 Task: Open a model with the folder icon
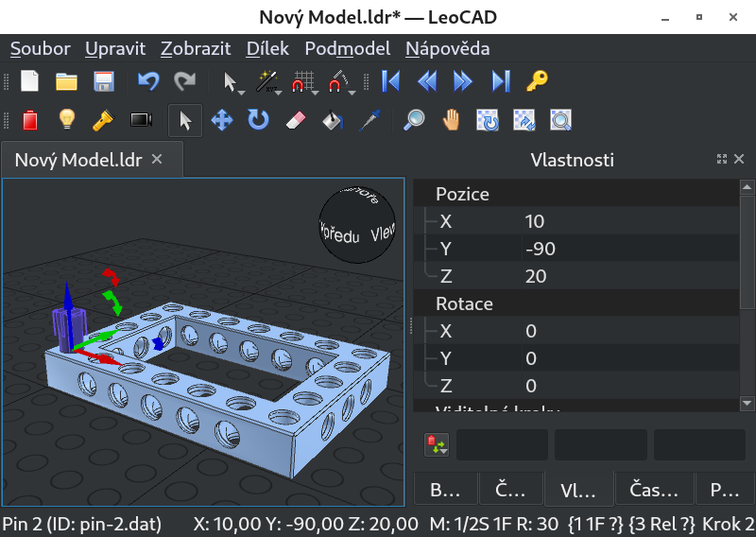[x=66, y=81]
